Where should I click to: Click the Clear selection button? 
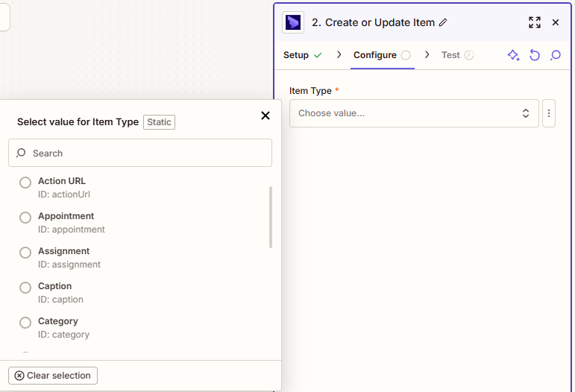53,376
